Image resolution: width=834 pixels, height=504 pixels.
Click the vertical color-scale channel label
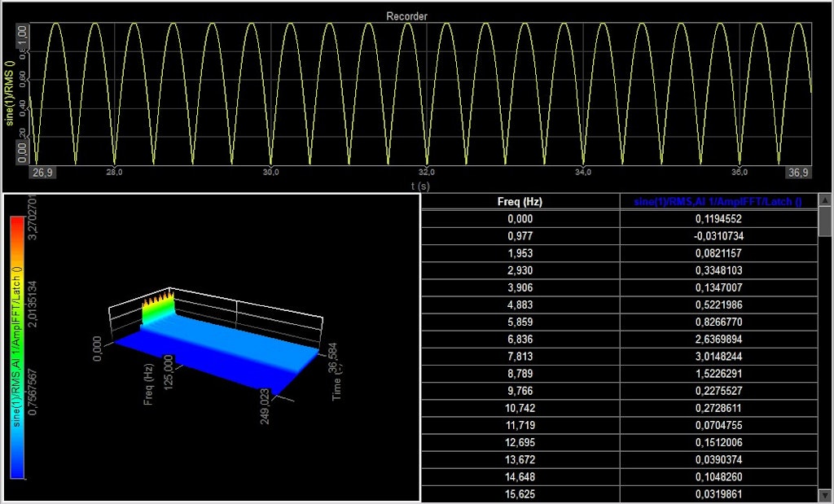pos(16,347)
